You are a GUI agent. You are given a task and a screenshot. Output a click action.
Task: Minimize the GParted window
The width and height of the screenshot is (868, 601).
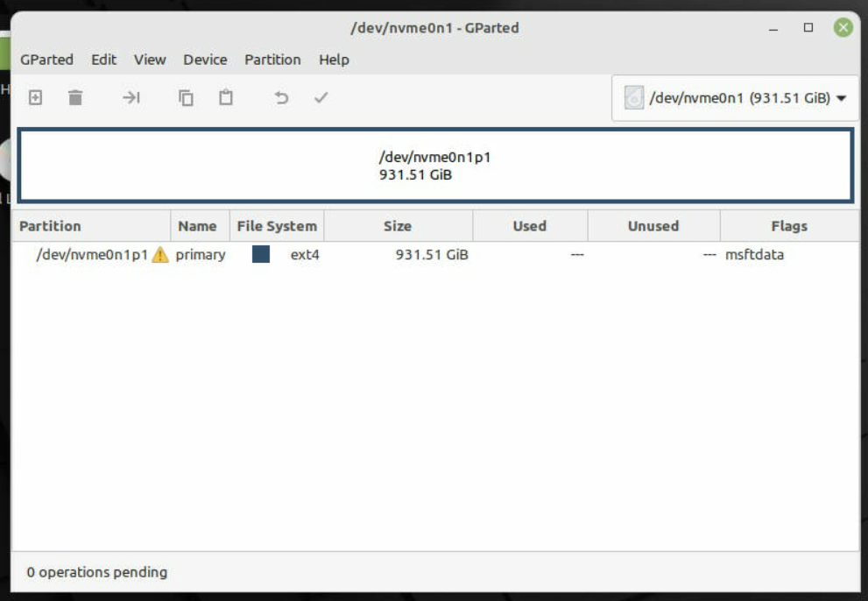click(773, 28)
